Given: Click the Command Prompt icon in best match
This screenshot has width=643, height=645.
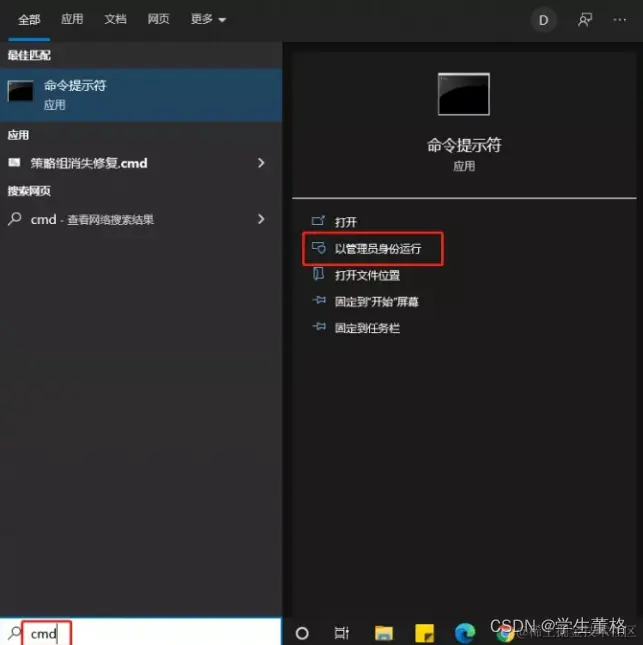Looking at the screenshot, I should [x=20, y=91].
